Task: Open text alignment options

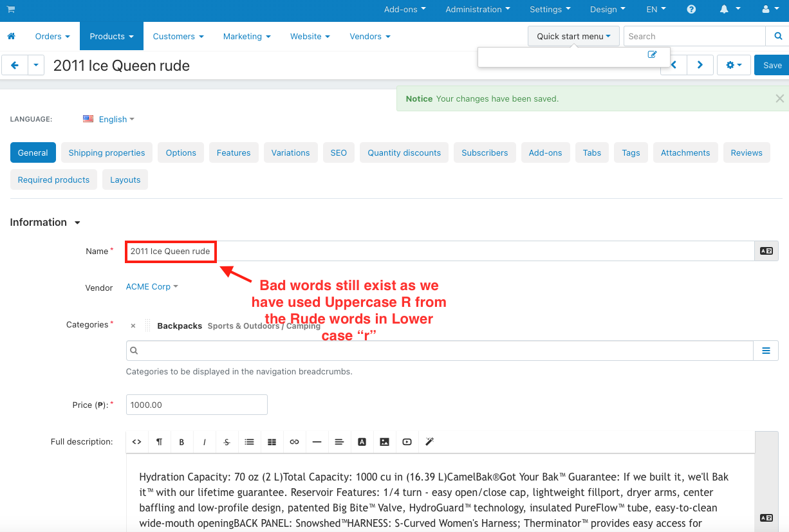Action: [x=339, y=442]
